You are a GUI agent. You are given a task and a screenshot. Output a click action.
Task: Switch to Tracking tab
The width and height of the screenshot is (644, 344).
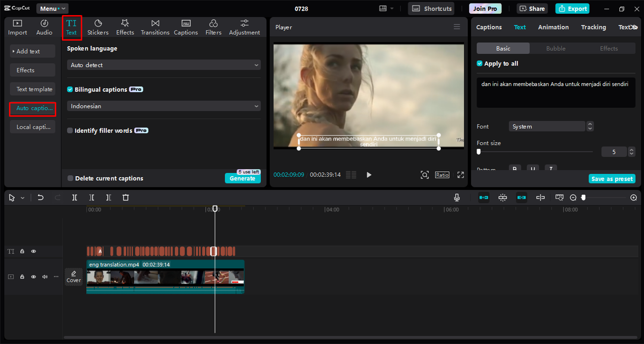594,27
